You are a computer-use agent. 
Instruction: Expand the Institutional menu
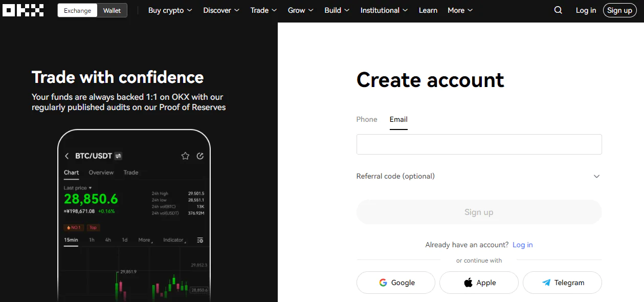[x=384, y=10]
